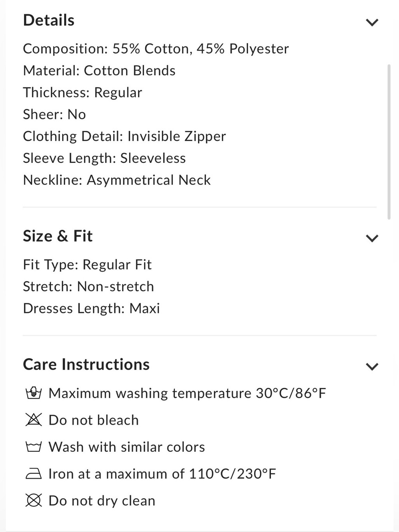Click the iron temperature icon
This screenshot has width=399, height=532.
[x=34, y=474]
